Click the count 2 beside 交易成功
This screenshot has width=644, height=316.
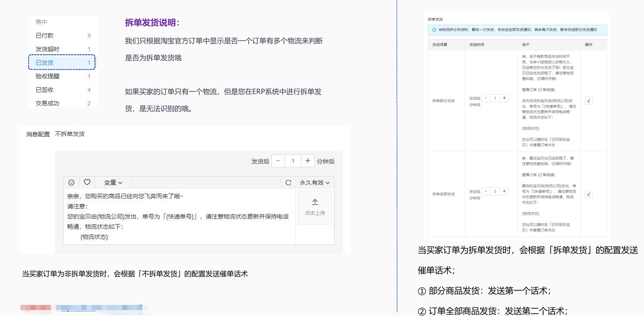click(89, 103)
